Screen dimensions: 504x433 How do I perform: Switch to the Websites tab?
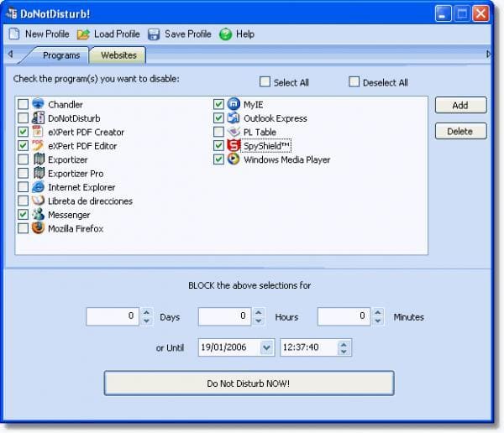pos(118,55)
